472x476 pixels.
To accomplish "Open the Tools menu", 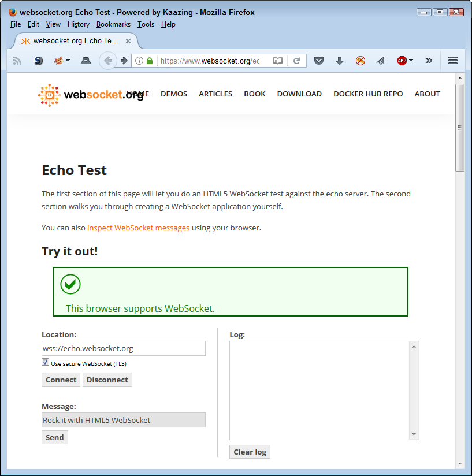I will click(x=146, y=24).
